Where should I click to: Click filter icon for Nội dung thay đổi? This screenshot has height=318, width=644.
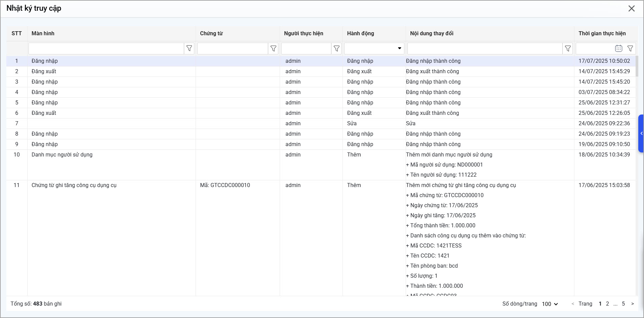click(568, 48)
